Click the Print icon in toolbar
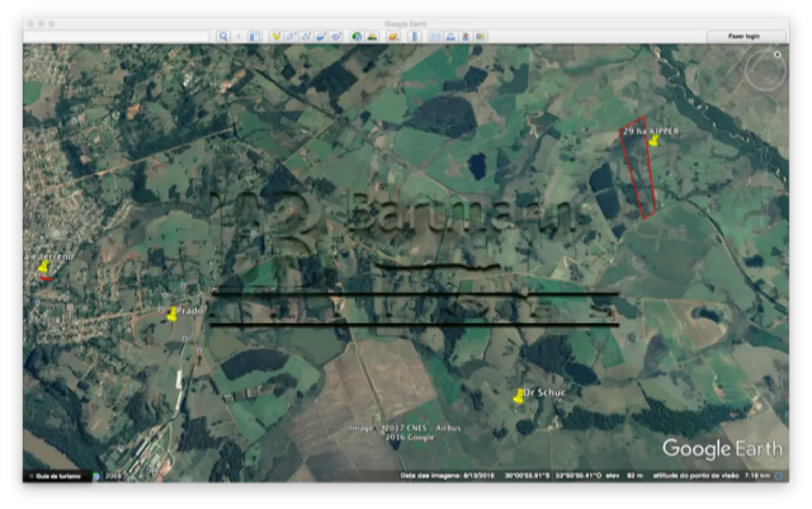The height and width of the screenshot is (509, 812). [451, 37]
